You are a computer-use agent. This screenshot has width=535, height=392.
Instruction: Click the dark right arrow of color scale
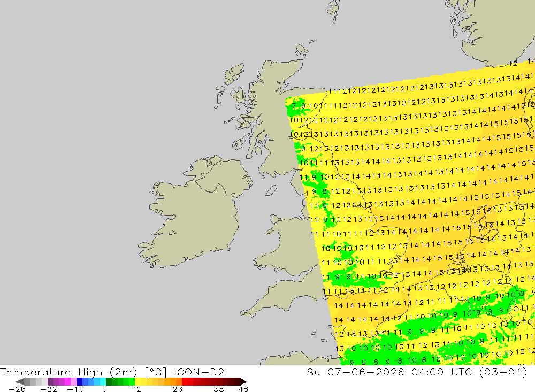(243, 381)
